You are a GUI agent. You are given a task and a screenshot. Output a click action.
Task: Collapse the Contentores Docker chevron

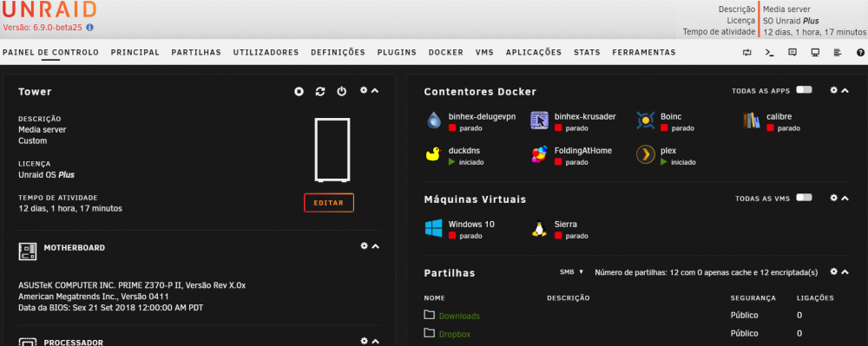click(x=845, y=91)
